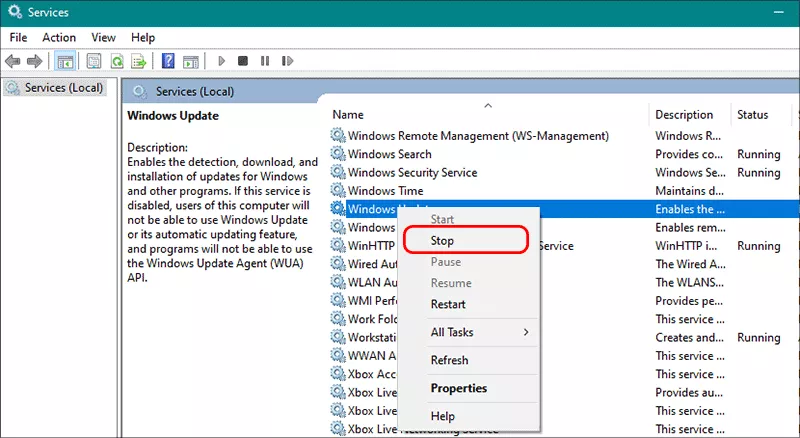This screenshot has width=800, height=438.
Task: Click the Forward arrow toolbar icon
Action: [x=35, y=61]
